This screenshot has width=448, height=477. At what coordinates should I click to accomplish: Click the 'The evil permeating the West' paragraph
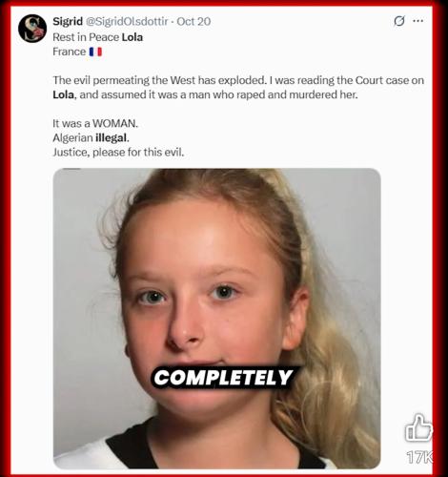[238, 88]
